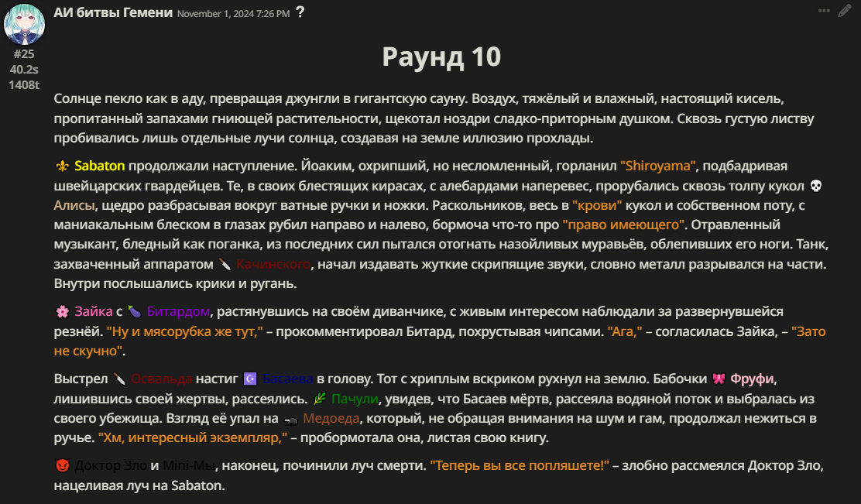Screen dimensions: 861x504
Task: Open the message actions ellipsis menu
Action: pyautogui.click(x=824, y=11)
